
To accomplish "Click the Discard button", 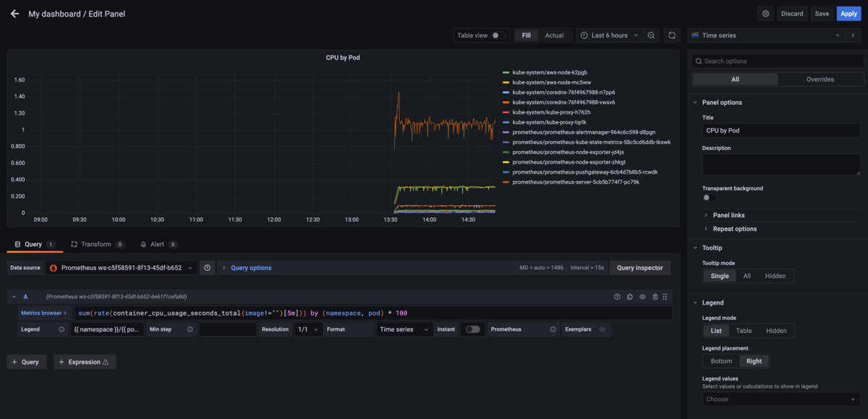I will (792, 14).
